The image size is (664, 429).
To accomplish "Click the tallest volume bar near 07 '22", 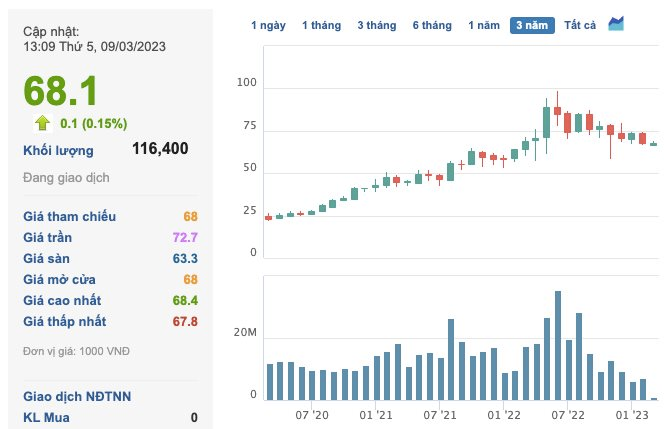I will [x=558, y=345].
